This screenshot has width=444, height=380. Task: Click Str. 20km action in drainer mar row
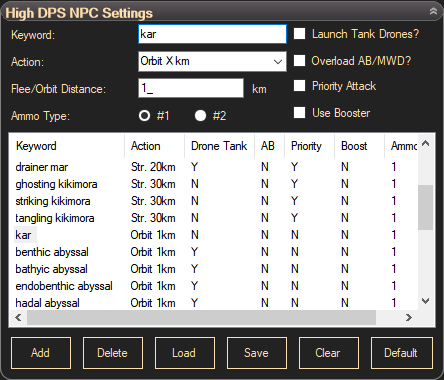click(x=153, y=167)
